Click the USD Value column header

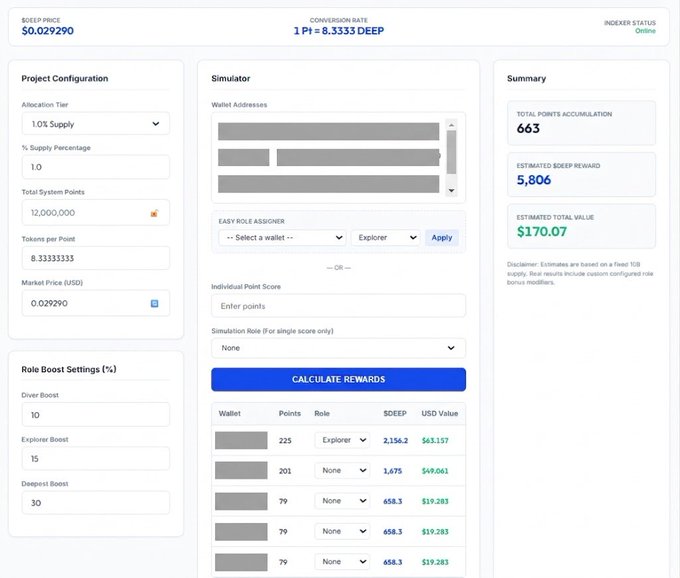click(440, 414)
